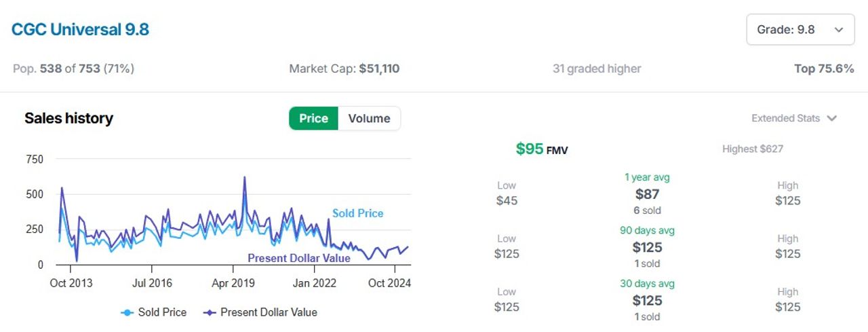Select the 90 days avg $125 stat

647,247
